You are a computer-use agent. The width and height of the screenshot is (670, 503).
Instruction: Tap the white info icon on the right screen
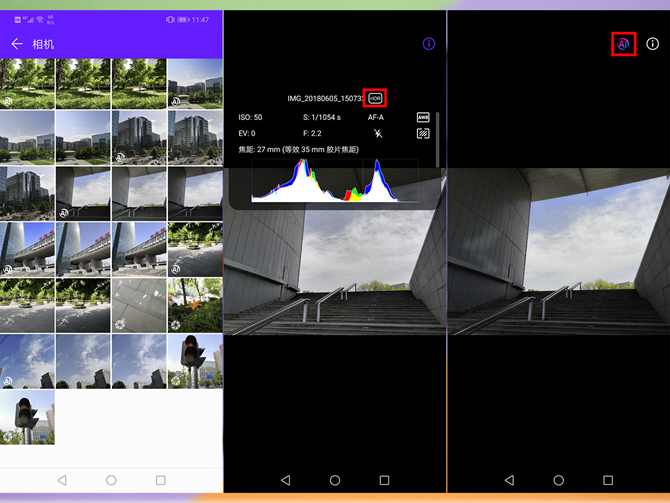coord(652,44)
